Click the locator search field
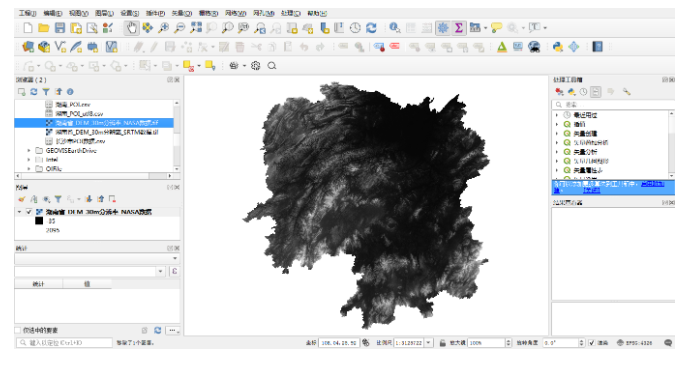The height and width of the screenshot is (370, 685). (x=64, y=343)
